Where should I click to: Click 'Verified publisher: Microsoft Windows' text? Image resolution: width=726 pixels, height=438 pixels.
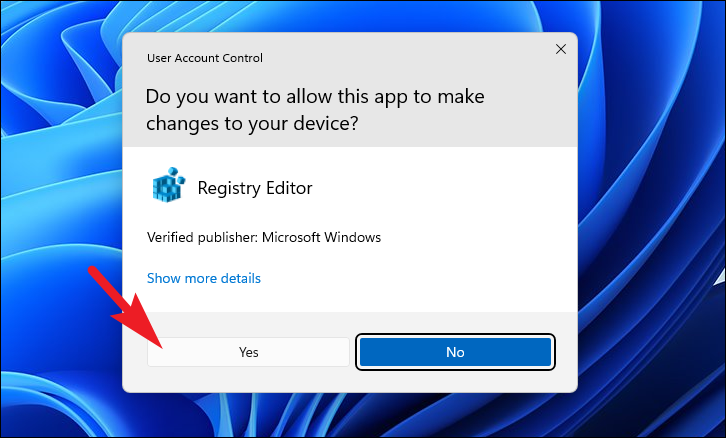coord(264,238)
